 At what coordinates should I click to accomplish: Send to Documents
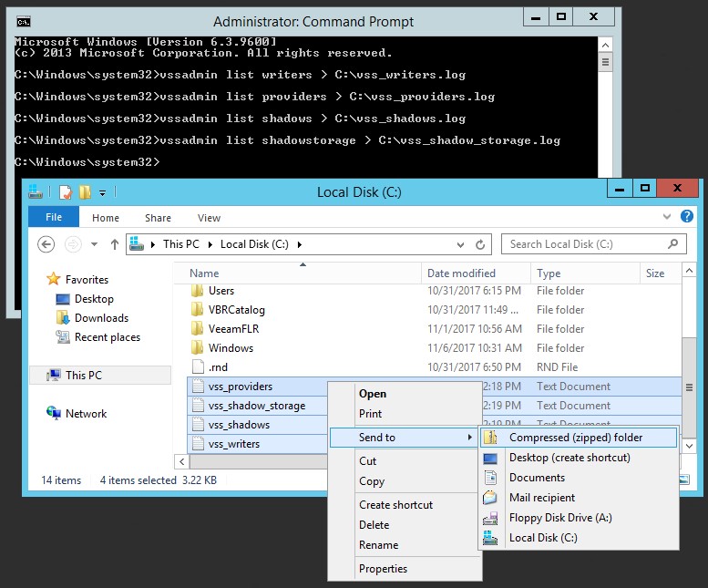tap(579, 478)
